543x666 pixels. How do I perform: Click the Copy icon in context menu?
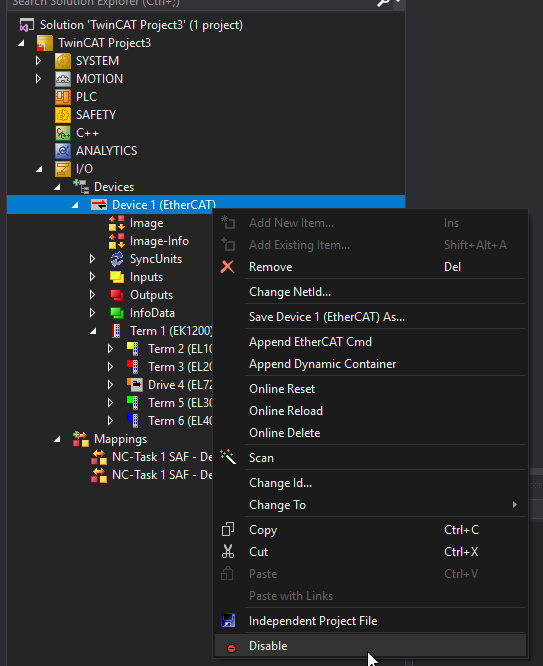(228, 529)
